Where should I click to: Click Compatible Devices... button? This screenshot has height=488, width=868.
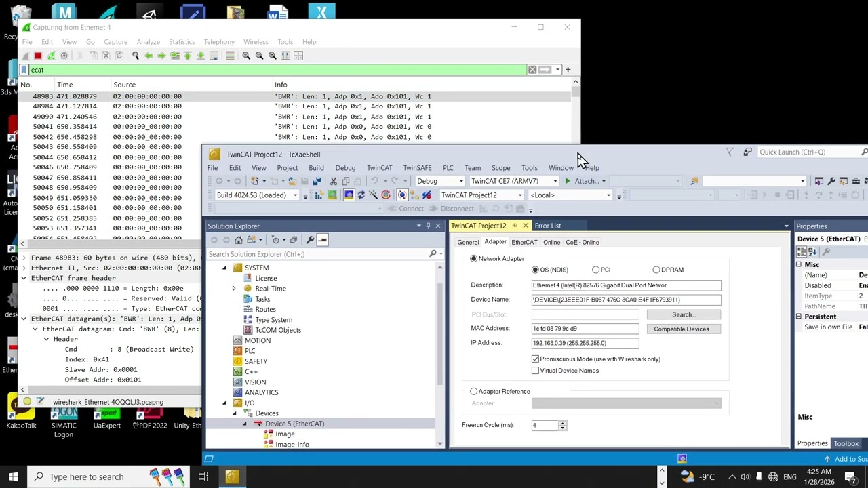[x=683, y=329]
